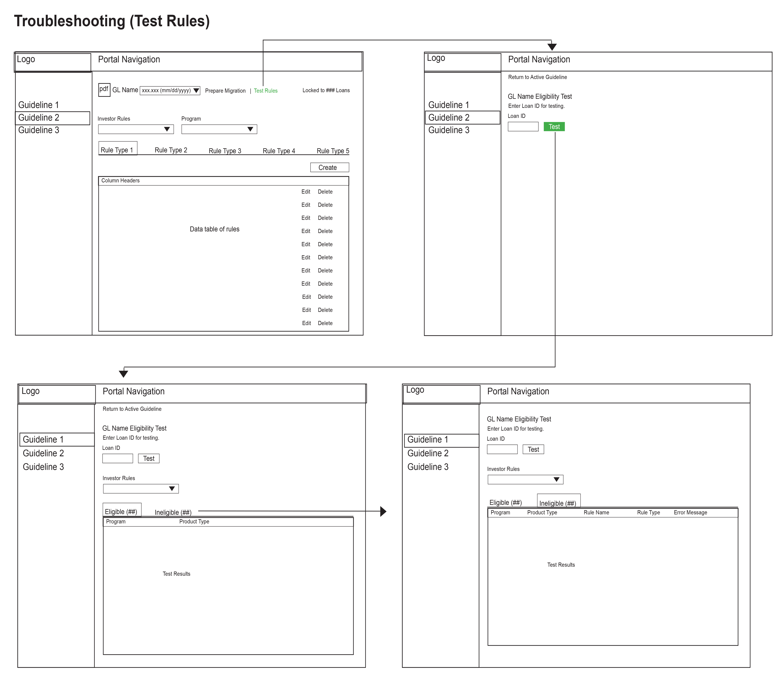
Task: Select Guideline 2 in the top-right screen
Action: tap(462, 118)
